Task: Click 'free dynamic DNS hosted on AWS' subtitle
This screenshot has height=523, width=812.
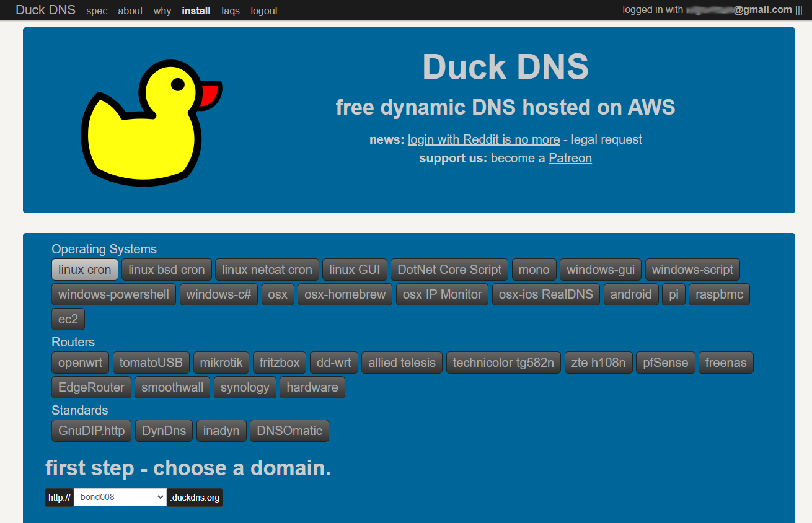Action: (505, 108)
